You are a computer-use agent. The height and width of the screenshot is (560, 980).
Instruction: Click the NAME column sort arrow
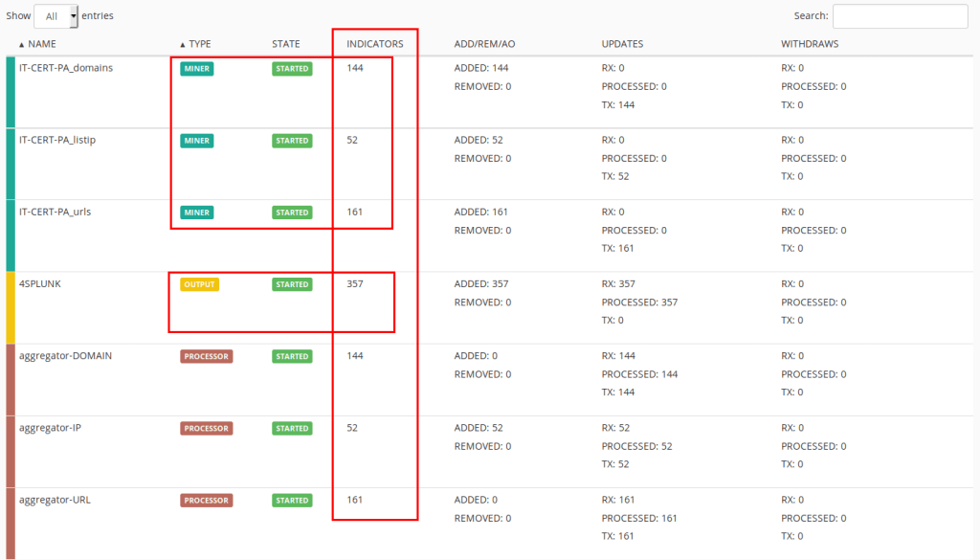[x=21, y=43]
